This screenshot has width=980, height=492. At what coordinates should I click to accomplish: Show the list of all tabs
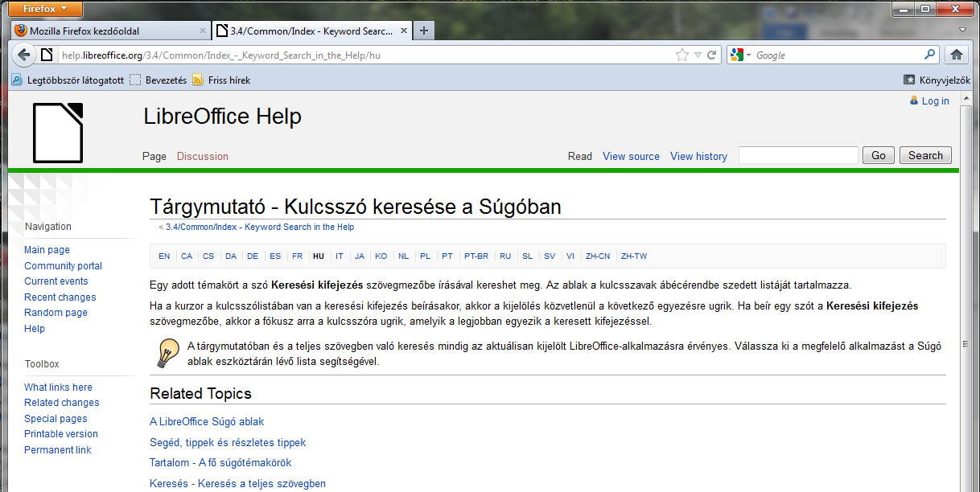pyautogui.click(x=963, y=29)
